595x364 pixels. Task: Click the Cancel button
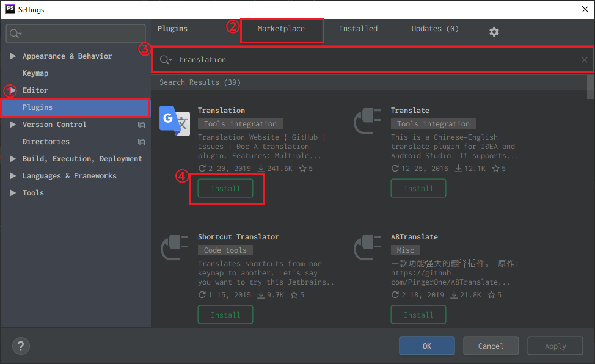coord(491,345)
